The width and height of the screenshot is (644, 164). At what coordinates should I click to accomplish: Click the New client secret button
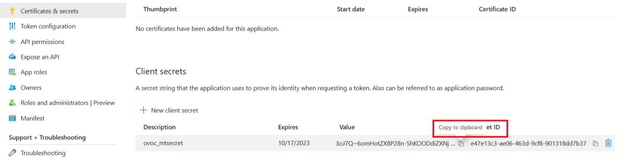(174, 111)
